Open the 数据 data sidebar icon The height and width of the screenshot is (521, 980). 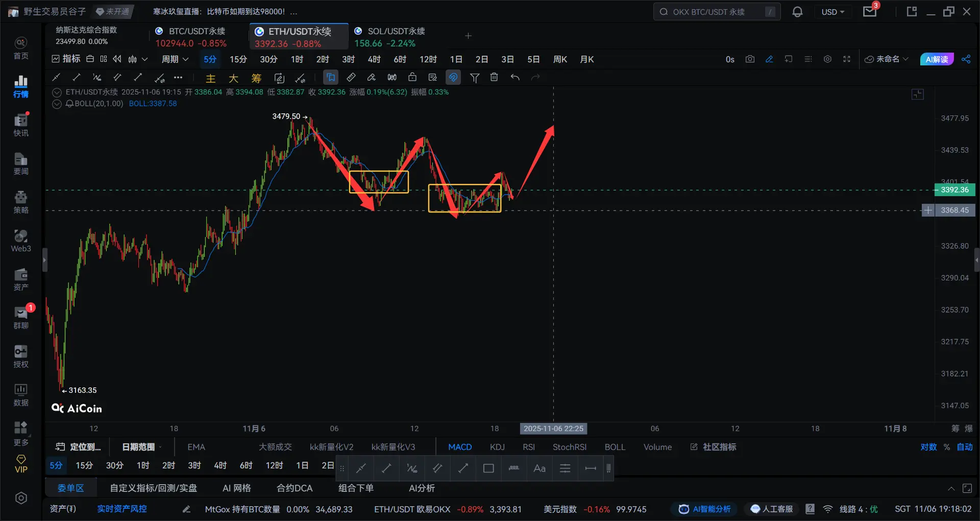(21, 395)
